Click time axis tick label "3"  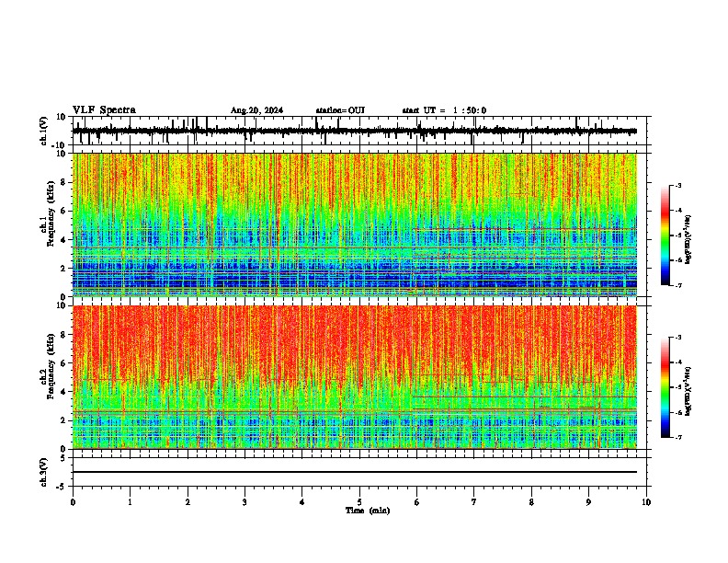pos(245,502)
